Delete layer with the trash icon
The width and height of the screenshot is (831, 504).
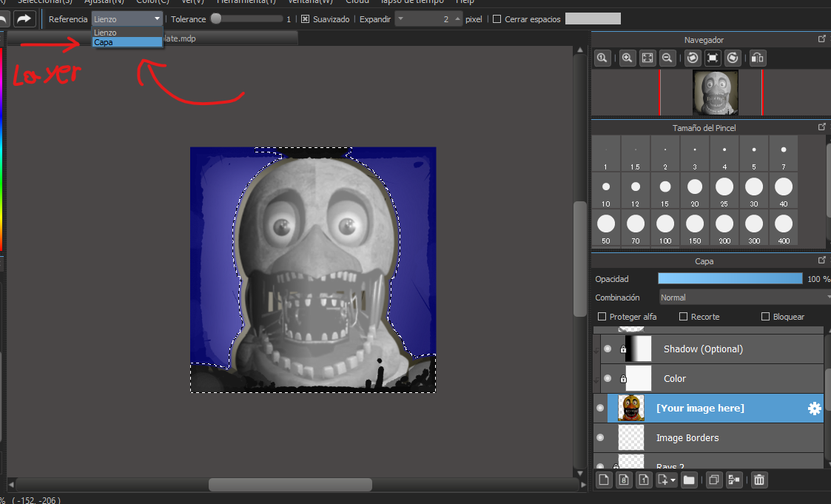[758, 480]
